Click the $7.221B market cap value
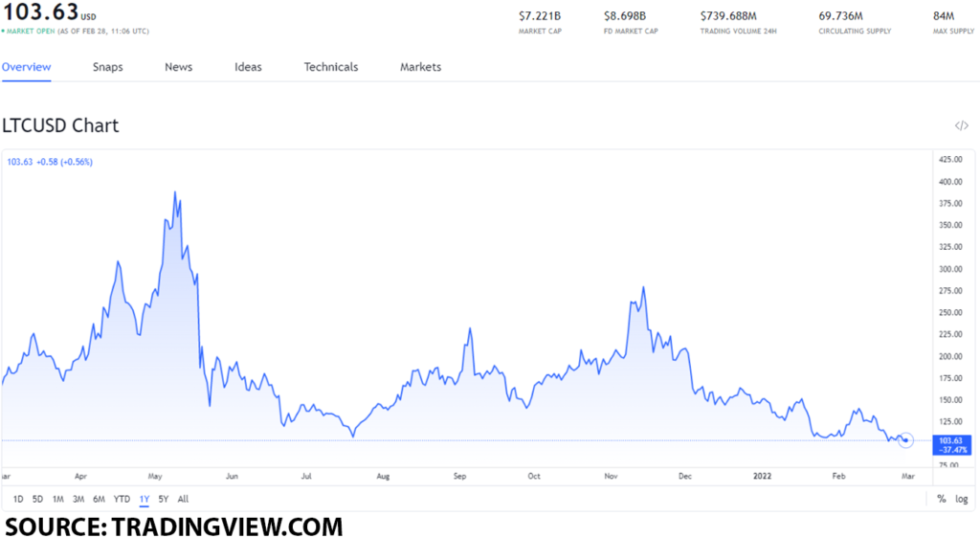Image resolution: width=980 pixels, height=538 pixels. (x=540, y=15)
